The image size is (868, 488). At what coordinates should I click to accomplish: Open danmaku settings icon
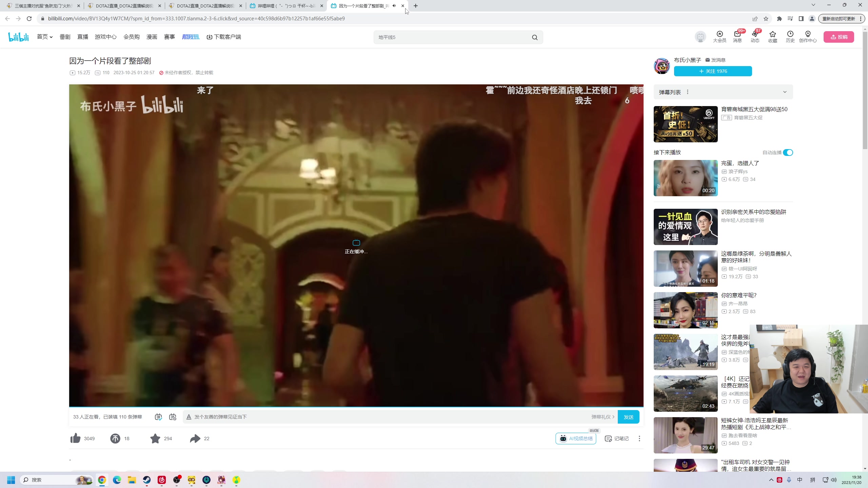tap(173, 417)
